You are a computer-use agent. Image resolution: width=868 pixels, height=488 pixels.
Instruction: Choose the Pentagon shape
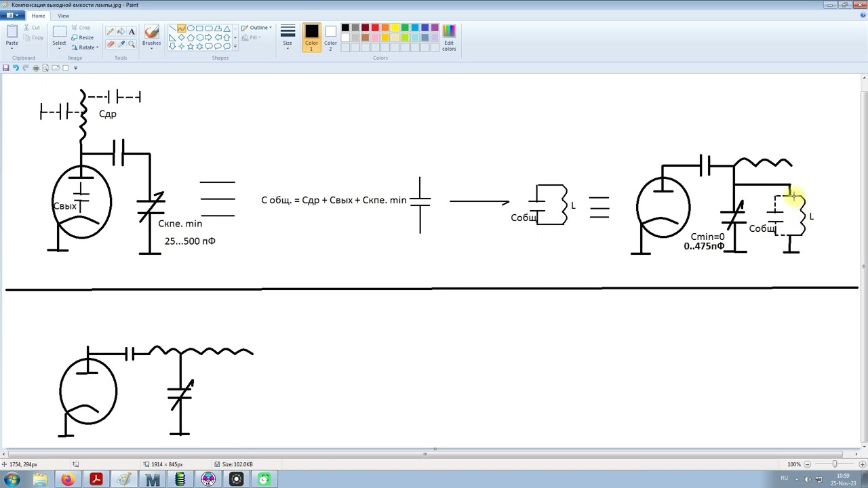[x=191, y=37]
